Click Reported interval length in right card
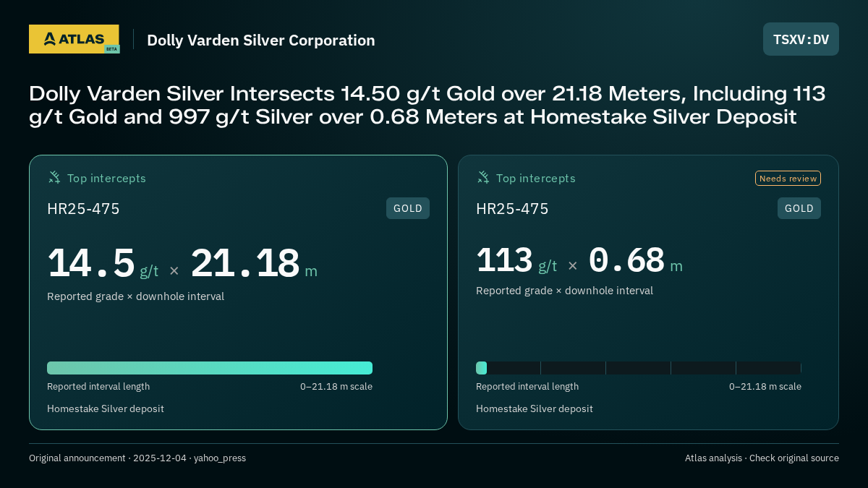Screen dimensions: 868x488 tap(527, 386)
